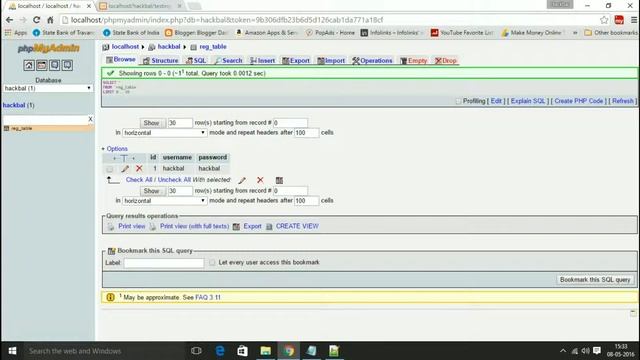
Task: Open the Export tab
Action: point(296,60)
